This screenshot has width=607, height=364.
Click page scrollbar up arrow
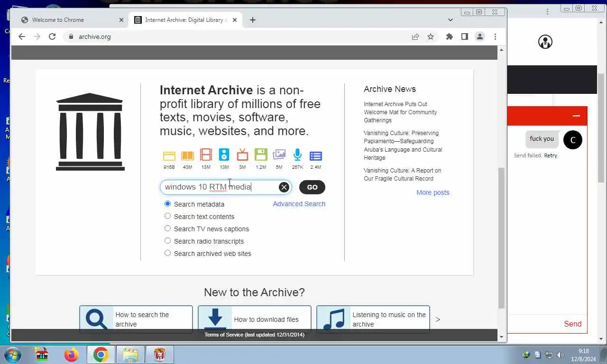coord(502,50)
